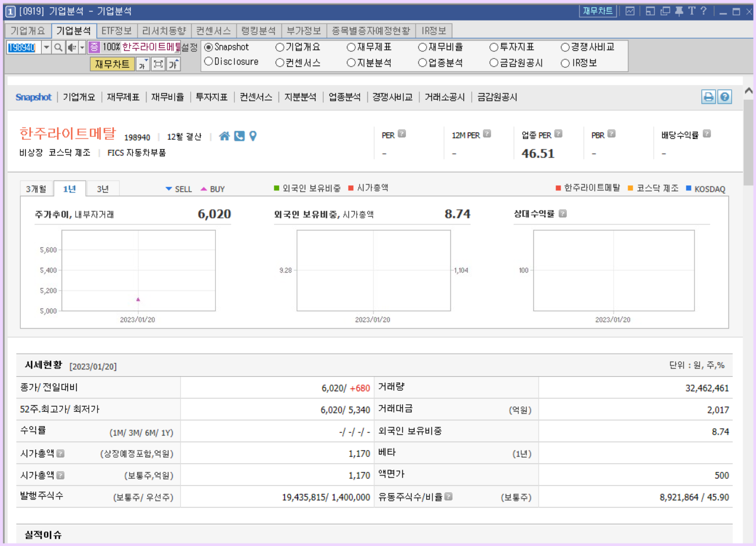Click the pin window icon in title bar

click(x=679, y=11)
